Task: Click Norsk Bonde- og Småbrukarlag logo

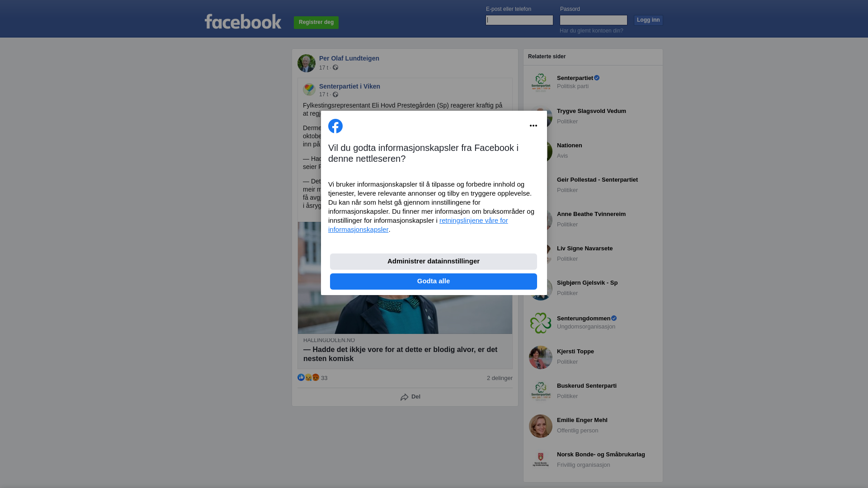Action: [541, 460]
